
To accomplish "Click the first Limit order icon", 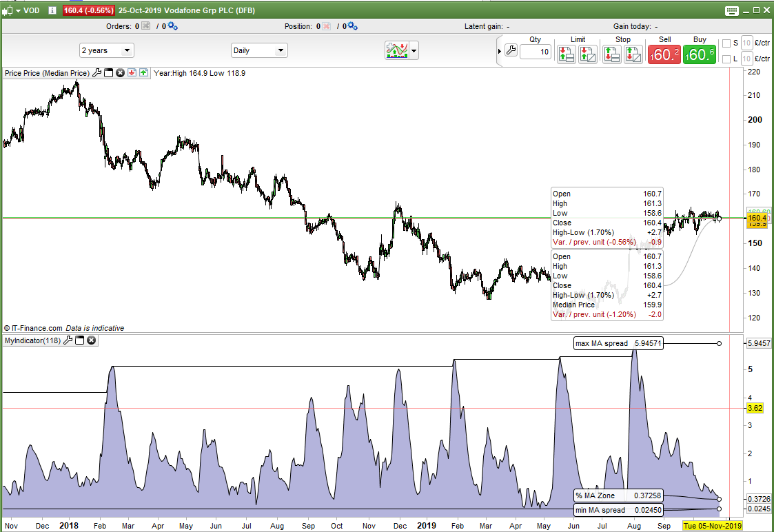I will pos(566,54).
